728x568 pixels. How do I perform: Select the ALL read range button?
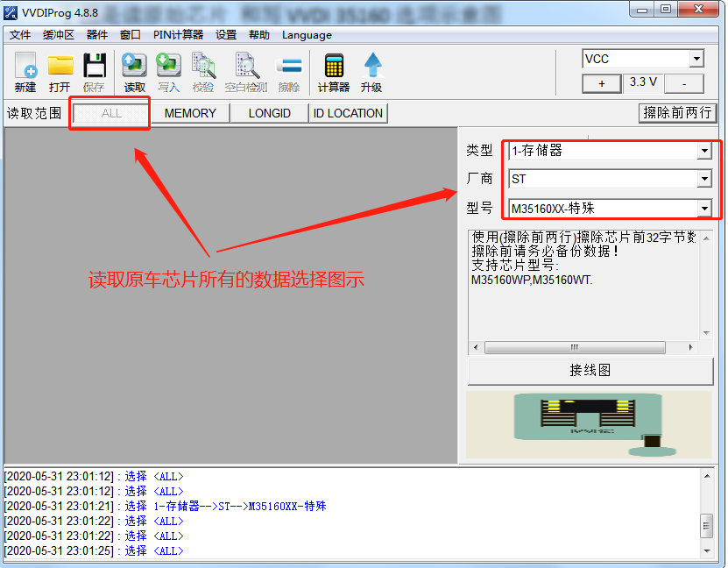[111, 113]
